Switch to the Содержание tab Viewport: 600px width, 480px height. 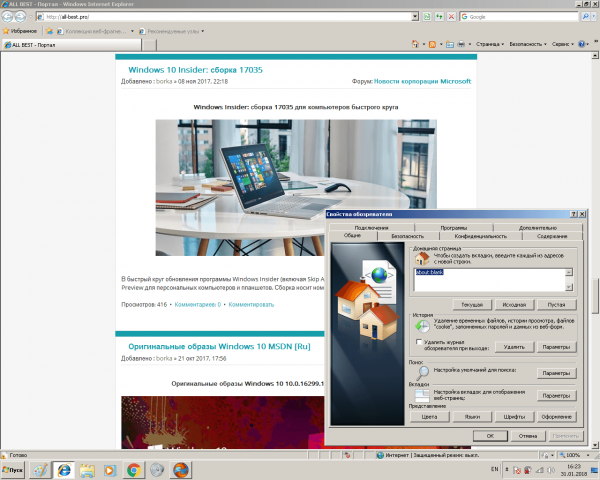coord(552,236)
